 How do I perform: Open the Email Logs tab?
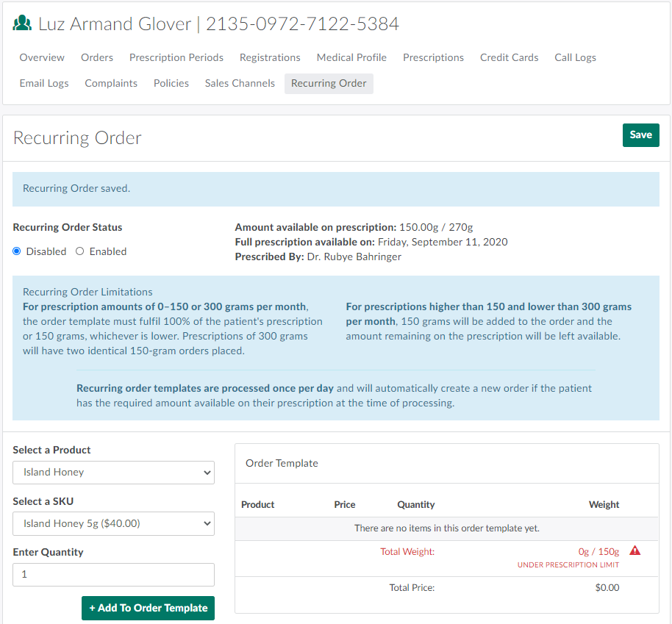point(44,84)
